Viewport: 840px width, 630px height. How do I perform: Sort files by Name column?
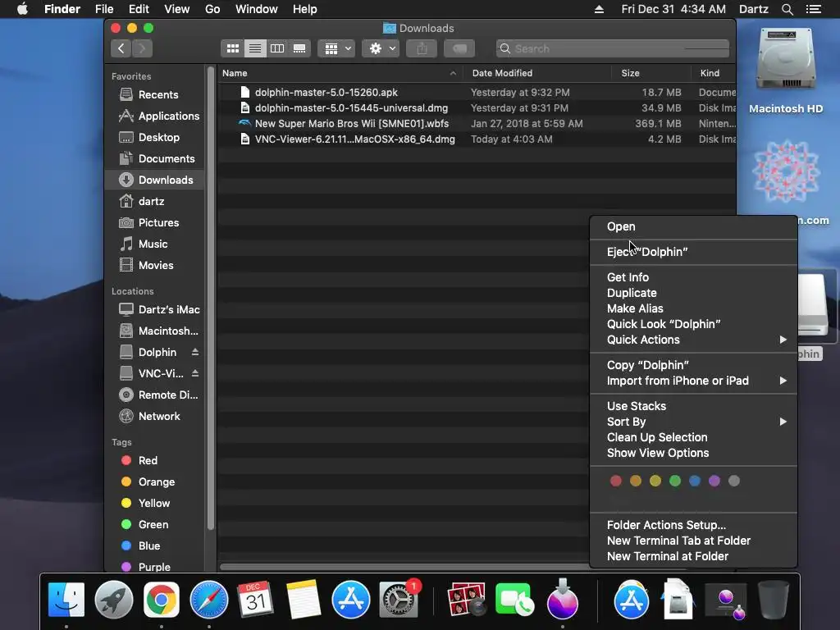coord(340,73)
